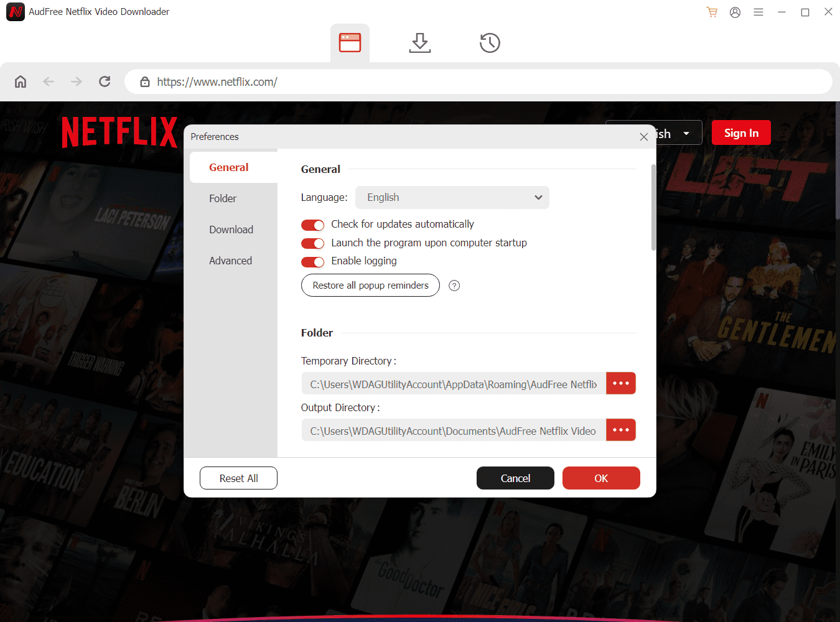Click the 'Output Directory' label

point(340,407)
